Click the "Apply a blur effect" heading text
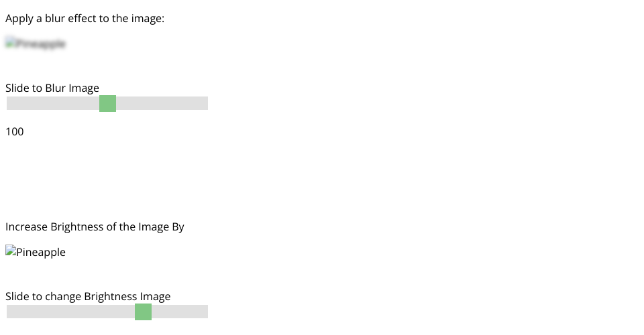The height and width of the screenshot is (335, 644). pyautogui.click(x=85, y=19)
